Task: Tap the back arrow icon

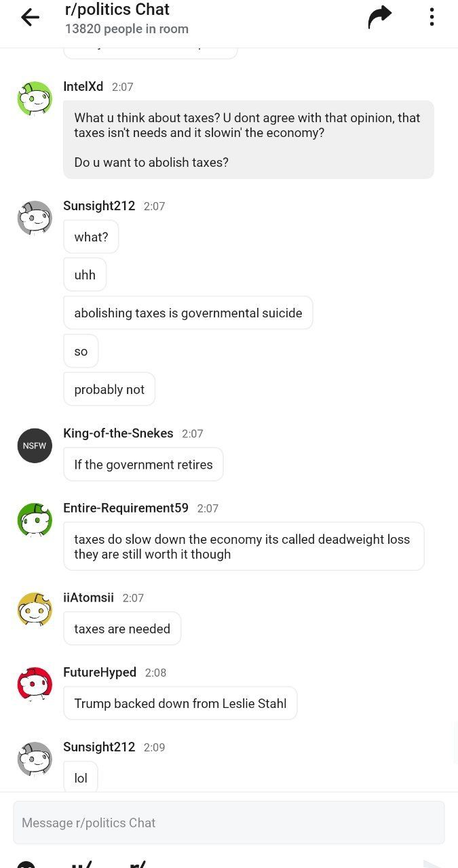Action: coord(30,17)
